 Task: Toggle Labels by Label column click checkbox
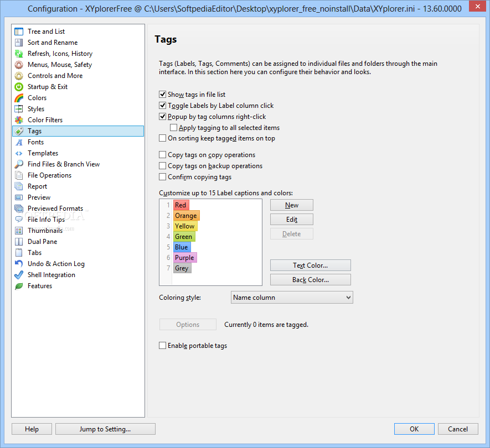pyautogui.click(x=162, y=106)
